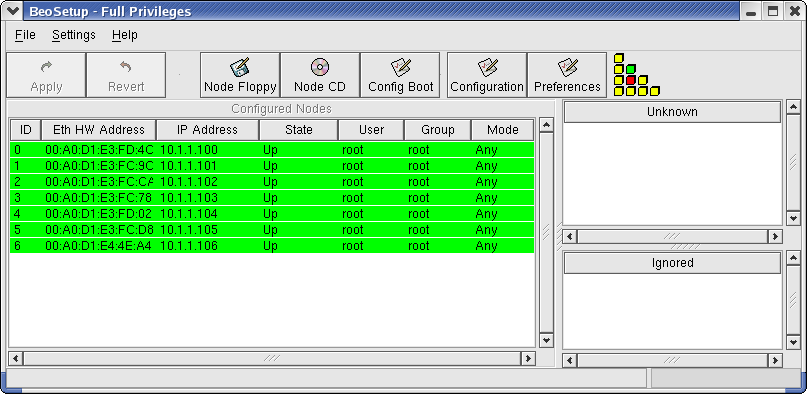The height and width of the screenshot is (394, 807).
Task: Sort by IP Address column header
Action: [207, 130]
